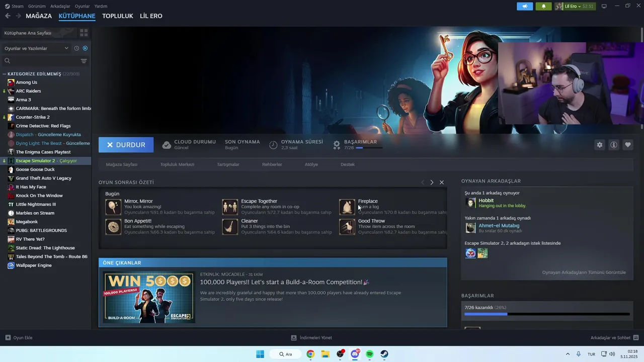Open the Tartışmalar link
The height and width of the screenshot is (362, 644).
point(228,164)
